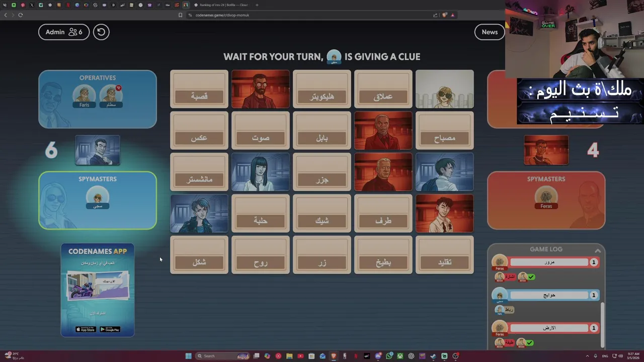Click the word card حلبة
The height and width of the screenshot is (362, 644).
[261, 213]
